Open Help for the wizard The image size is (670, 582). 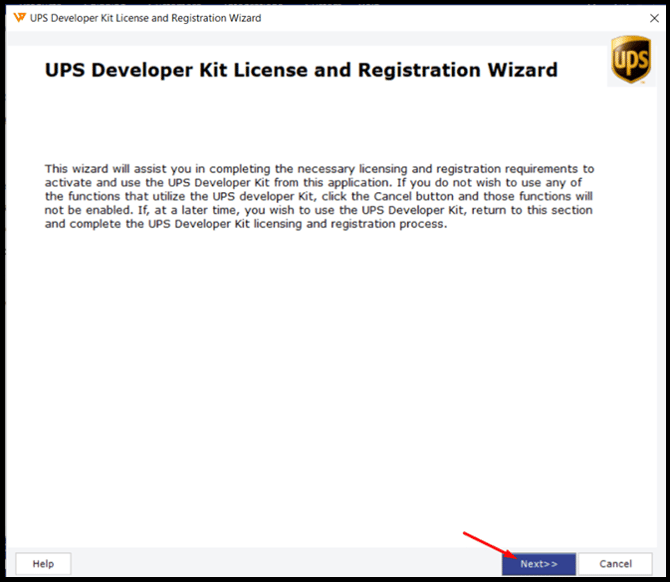43,564
